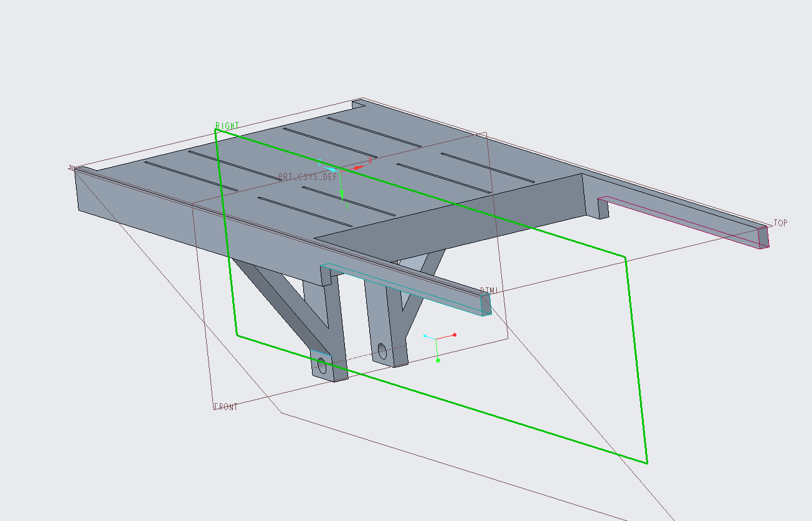
Task: Select the TOP datum plane label
Action: (x=781, y=223)
